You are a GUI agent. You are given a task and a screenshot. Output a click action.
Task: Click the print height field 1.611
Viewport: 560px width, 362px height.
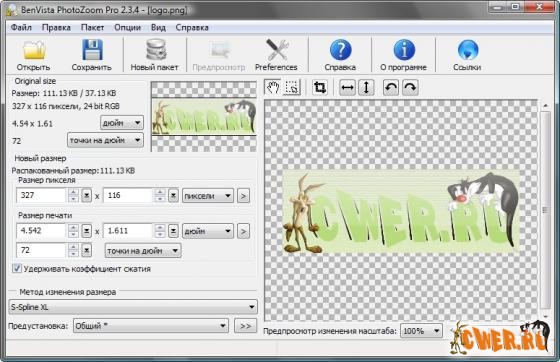click(x=128, y=231)
